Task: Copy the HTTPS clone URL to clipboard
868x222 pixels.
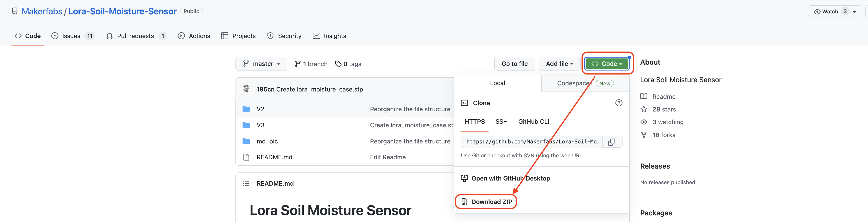Action: [611, 142]
